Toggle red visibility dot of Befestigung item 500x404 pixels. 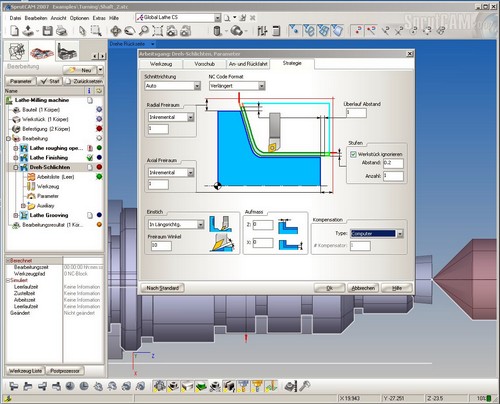99,129
